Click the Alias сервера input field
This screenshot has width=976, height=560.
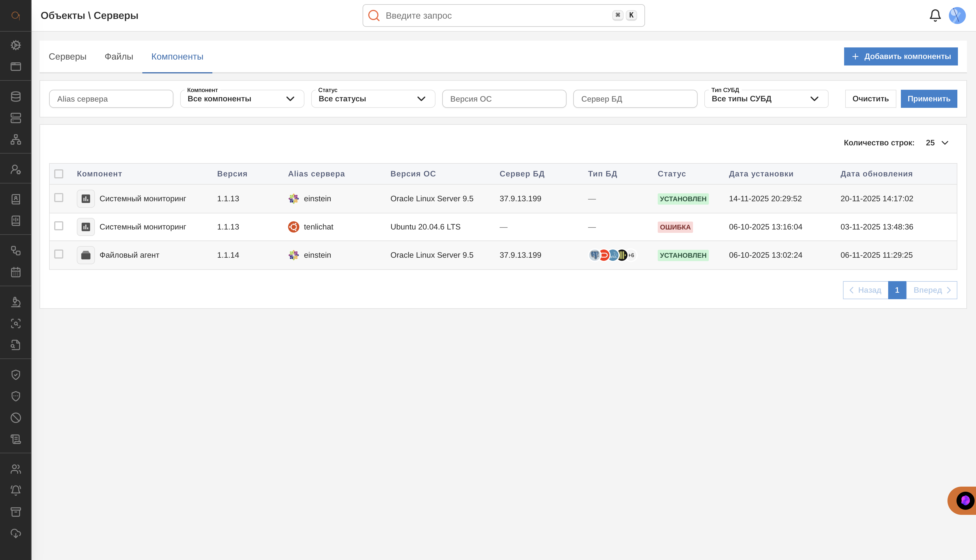click(111, 99)
